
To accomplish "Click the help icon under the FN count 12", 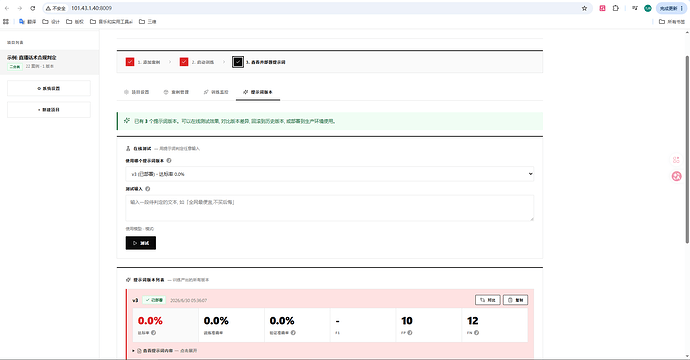I will coord(477,333).
